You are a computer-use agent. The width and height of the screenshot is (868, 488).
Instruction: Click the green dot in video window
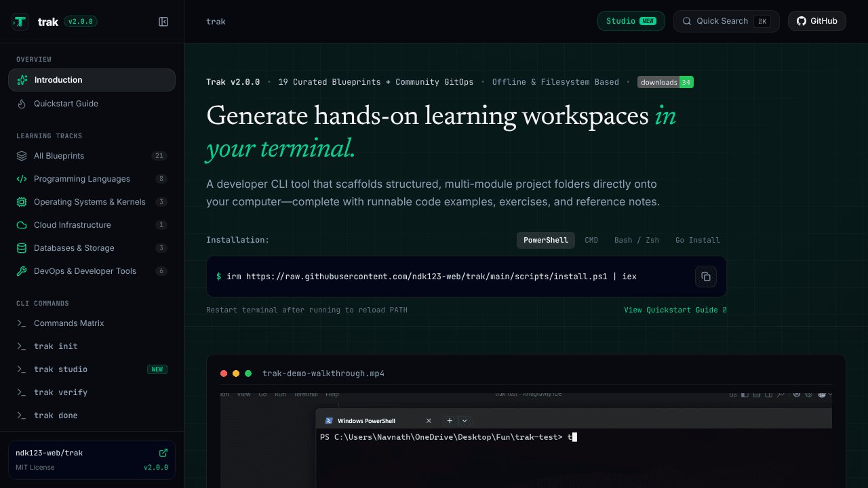[x=248, y=373]
